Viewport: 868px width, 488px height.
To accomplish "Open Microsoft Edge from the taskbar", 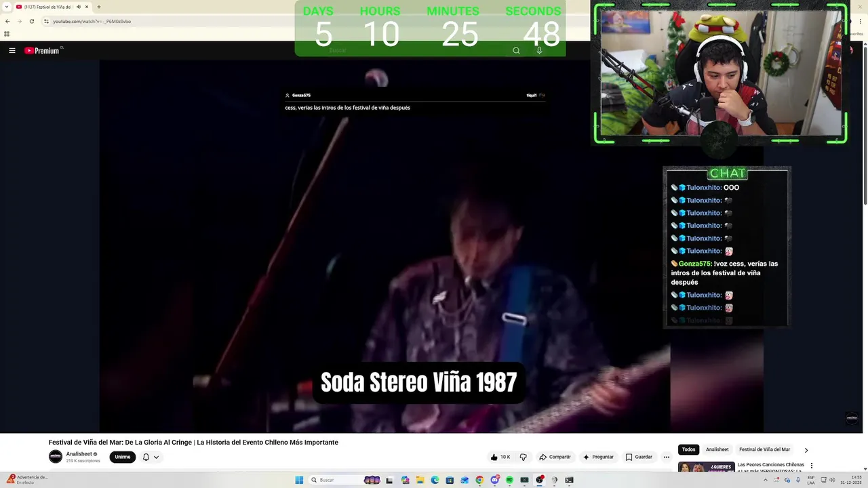I will pyautogui.click(x=435, y=480).
